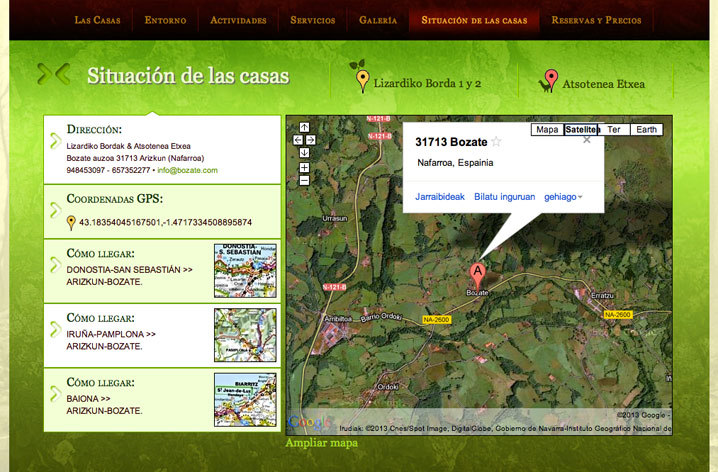Open Ampliar mapa link
The height and width of the screenshot is (472, 718).
click(321, 443)
